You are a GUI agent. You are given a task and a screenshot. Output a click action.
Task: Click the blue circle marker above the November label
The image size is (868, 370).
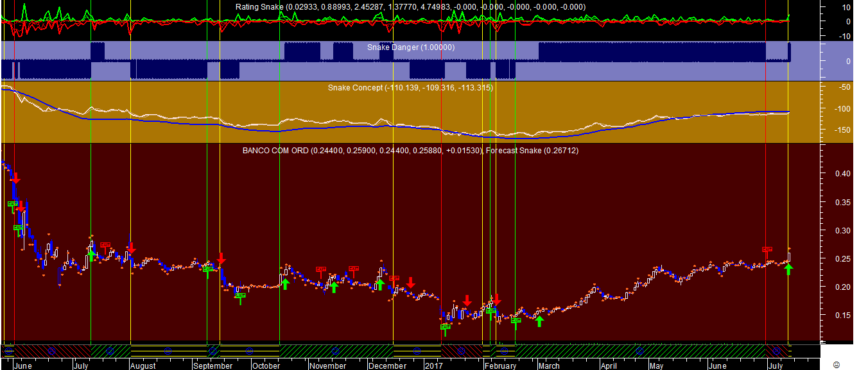coord(335,351)
